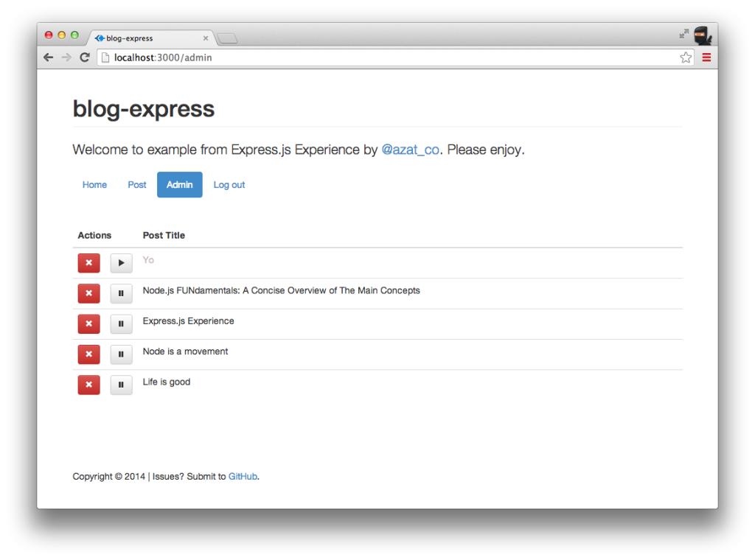Screen dimensions: 755x560
Task: Delete the "Express.js Experience" post
Action: coord(88,324)
